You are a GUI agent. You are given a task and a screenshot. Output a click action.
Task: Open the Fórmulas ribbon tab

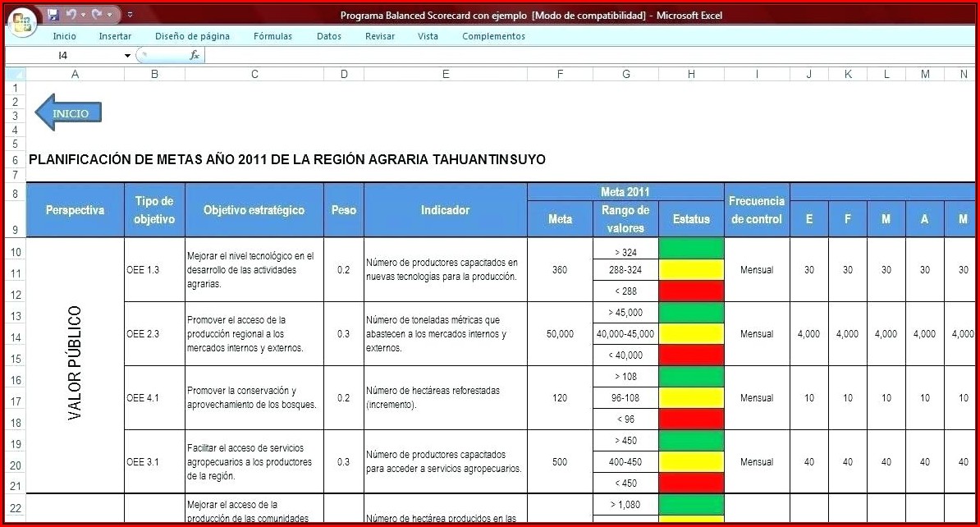pos(272,36)
